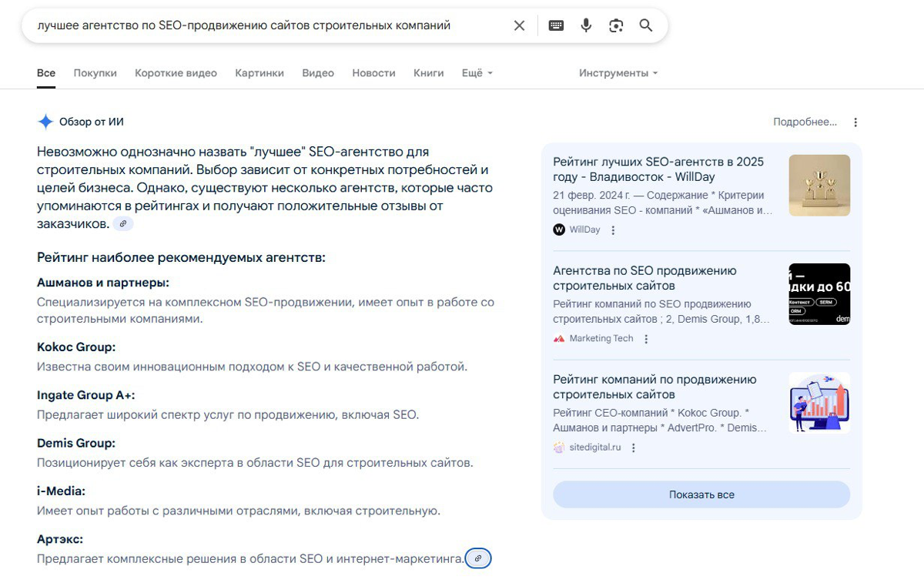
Task: Click the WillDay favicon
Action: 559,230
